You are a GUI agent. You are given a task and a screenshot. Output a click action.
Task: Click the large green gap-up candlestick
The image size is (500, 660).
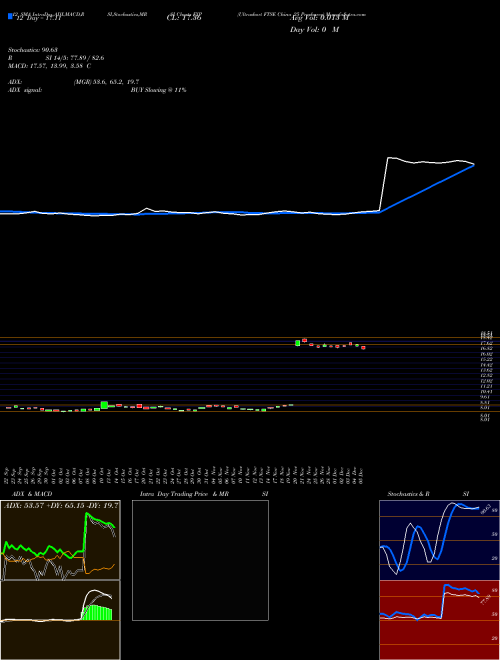pyautogui.click(x=298, y=343)
